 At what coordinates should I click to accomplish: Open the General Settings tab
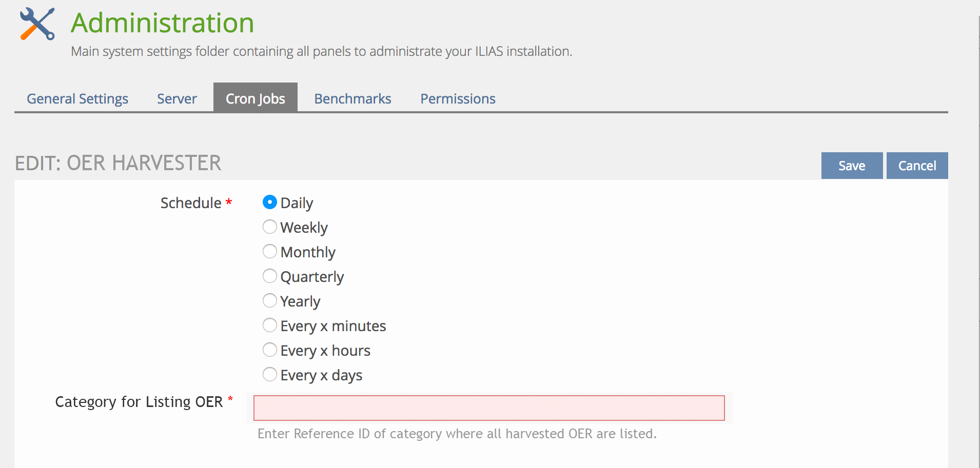point(77,98)
